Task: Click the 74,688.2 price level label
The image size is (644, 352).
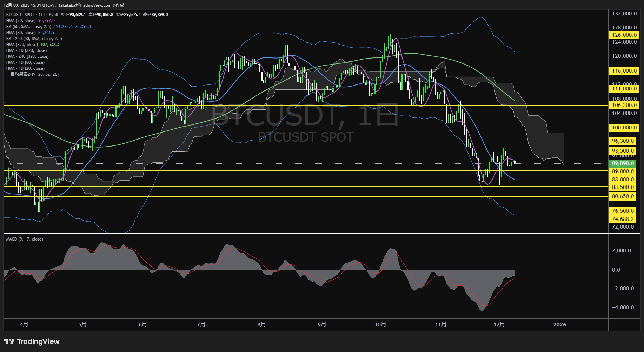Action: click(x=623, y=219)
